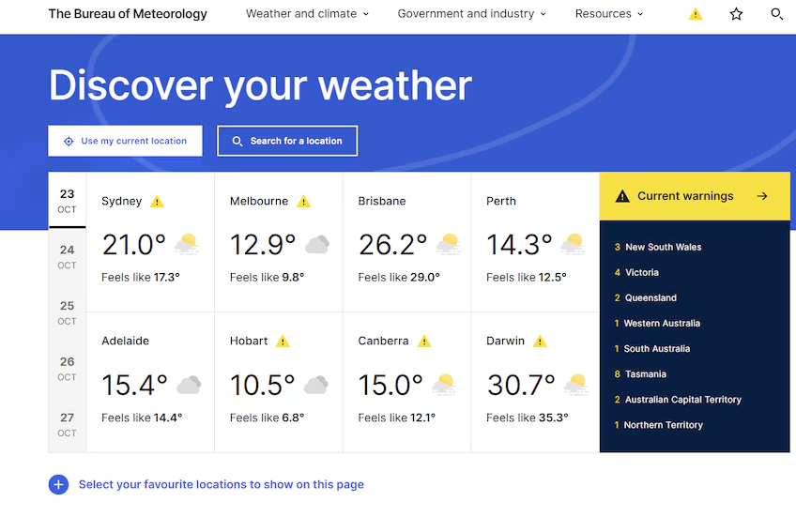Click the blue plus icon for favourites
The image size is (796, 532).
[x=58, y=485]
